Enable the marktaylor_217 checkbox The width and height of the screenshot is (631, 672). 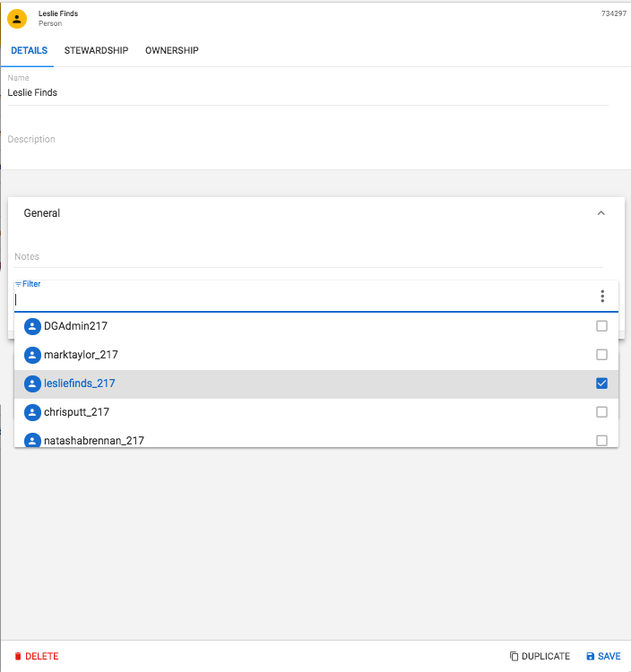point(601,355)
